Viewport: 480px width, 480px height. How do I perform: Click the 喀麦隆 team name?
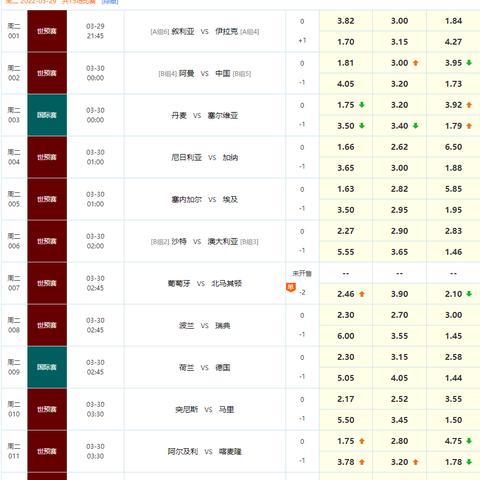(x=230, y=452)
